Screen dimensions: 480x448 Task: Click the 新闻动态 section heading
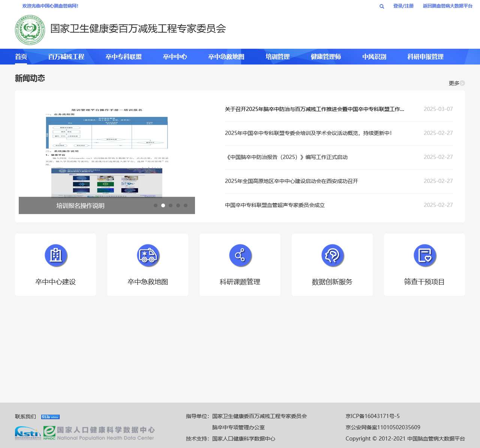coord(30,78)
